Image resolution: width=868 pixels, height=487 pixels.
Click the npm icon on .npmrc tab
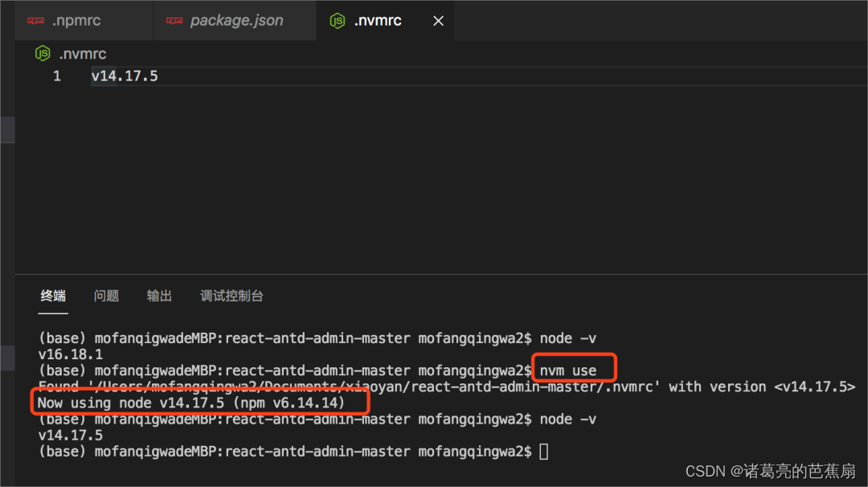pos(36,20)
